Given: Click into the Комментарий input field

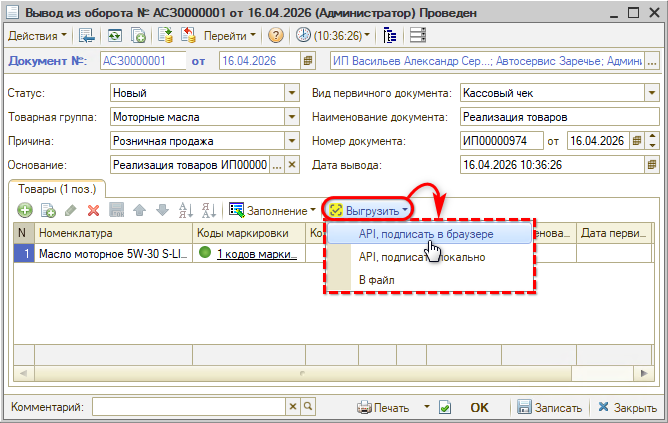Looking at the screenshot, I should 189,408.
